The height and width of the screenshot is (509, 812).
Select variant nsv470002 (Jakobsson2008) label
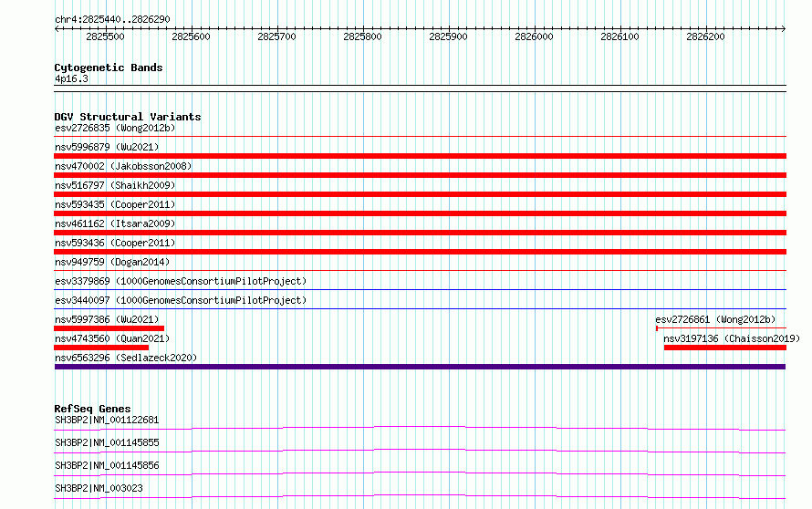point(123,166)
